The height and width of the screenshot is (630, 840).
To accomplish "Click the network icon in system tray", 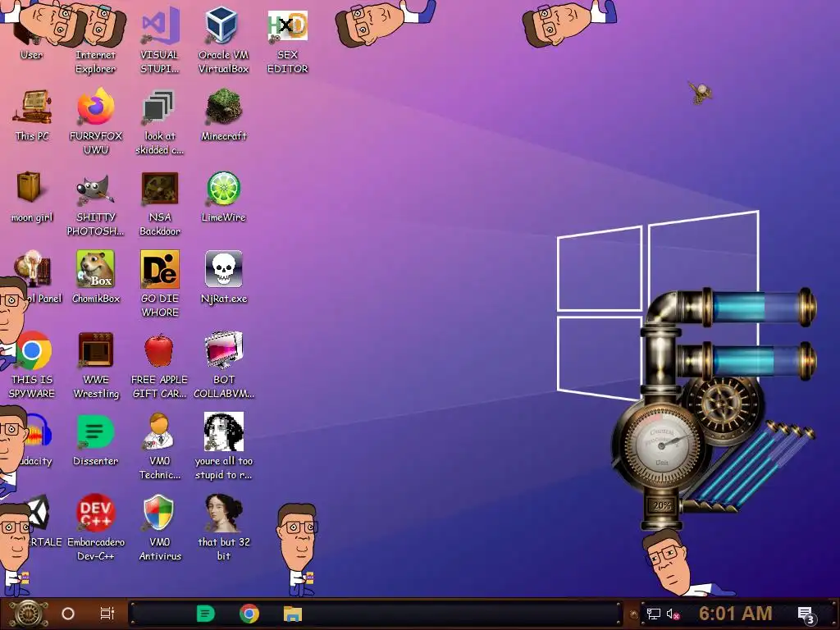I will coord(654,614).
